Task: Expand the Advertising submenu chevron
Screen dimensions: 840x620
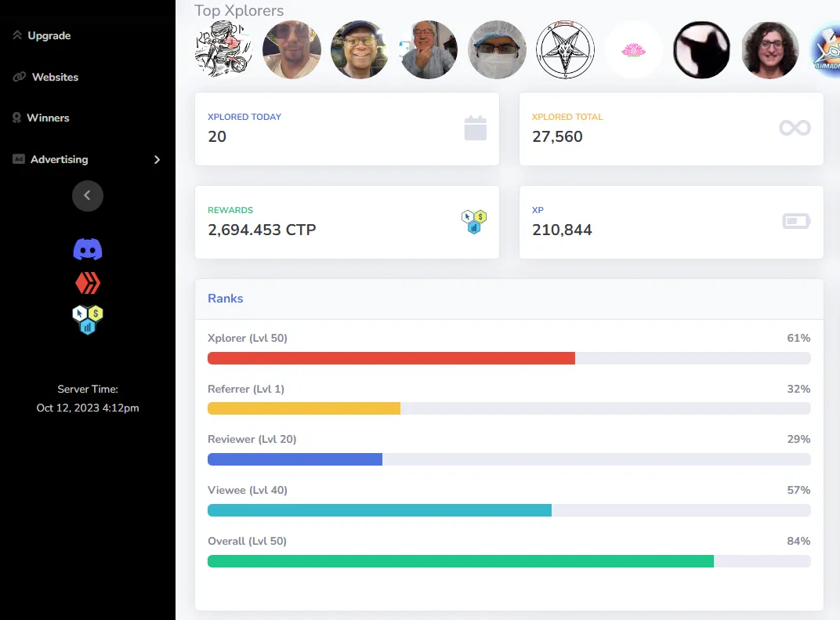Action: 157,160
